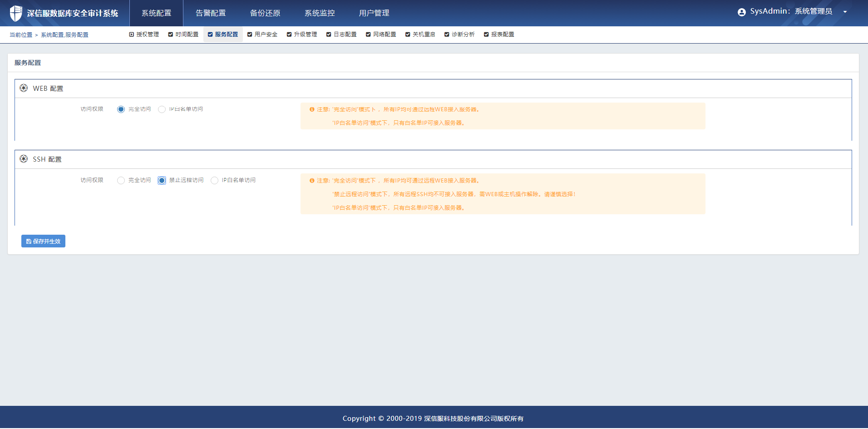Click the 保存并生效 button
The height and width of the screenshot is (429, 868).
click(x=43, y=241)
